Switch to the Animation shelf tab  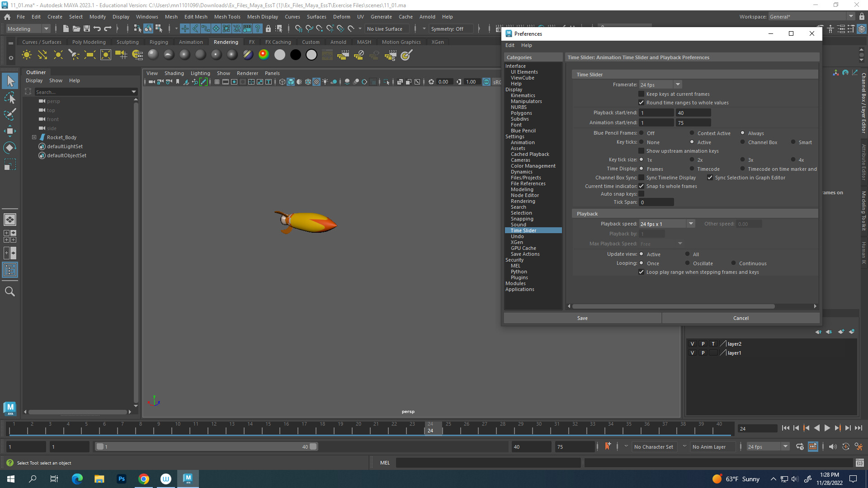tap(191, 42)
